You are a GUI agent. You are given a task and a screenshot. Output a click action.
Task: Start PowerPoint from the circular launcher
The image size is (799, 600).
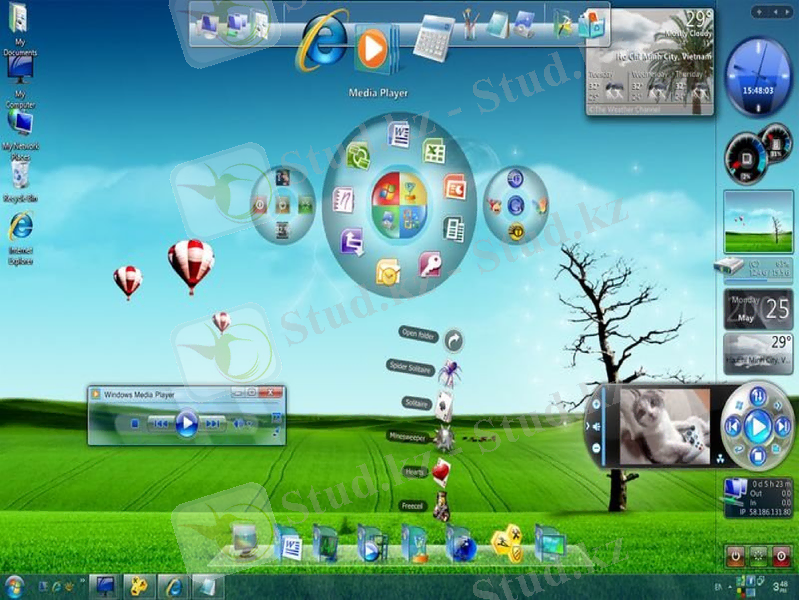455,187
